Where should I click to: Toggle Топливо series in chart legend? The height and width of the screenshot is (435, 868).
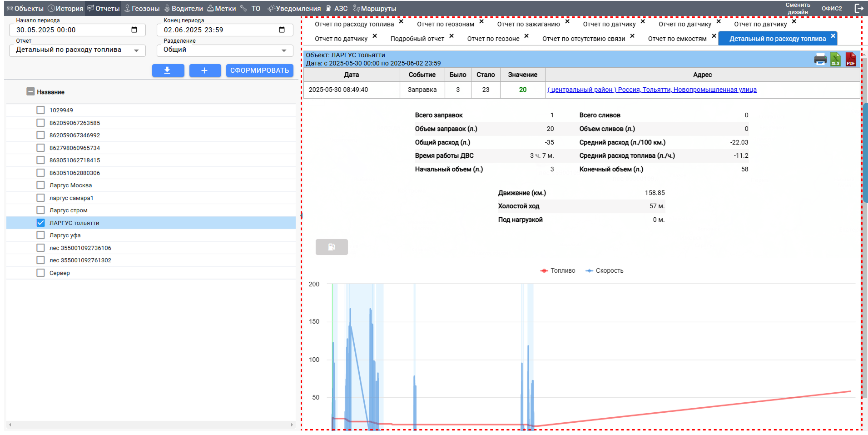pyautogui.click(x=558, y=270)
